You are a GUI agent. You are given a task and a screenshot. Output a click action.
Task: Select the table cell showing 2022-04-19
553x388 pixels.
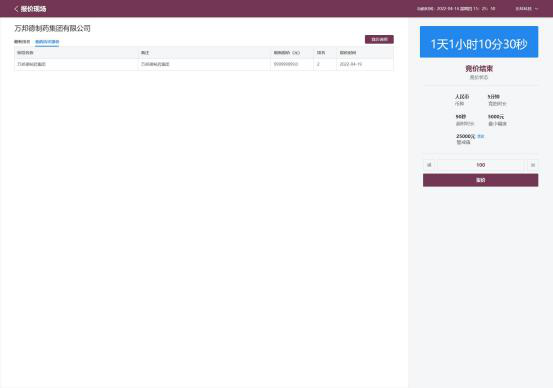(x=365, y=64)
